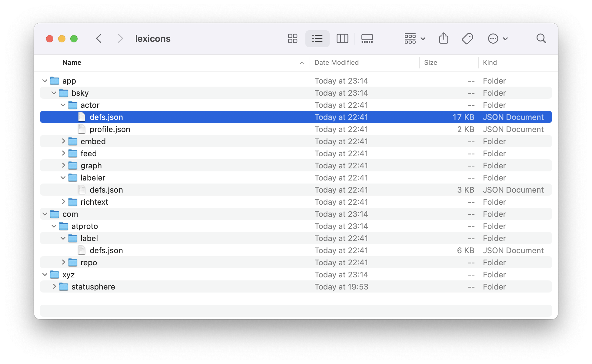Select list view mode
Viewport: 592px width, 364px height.
317,38
